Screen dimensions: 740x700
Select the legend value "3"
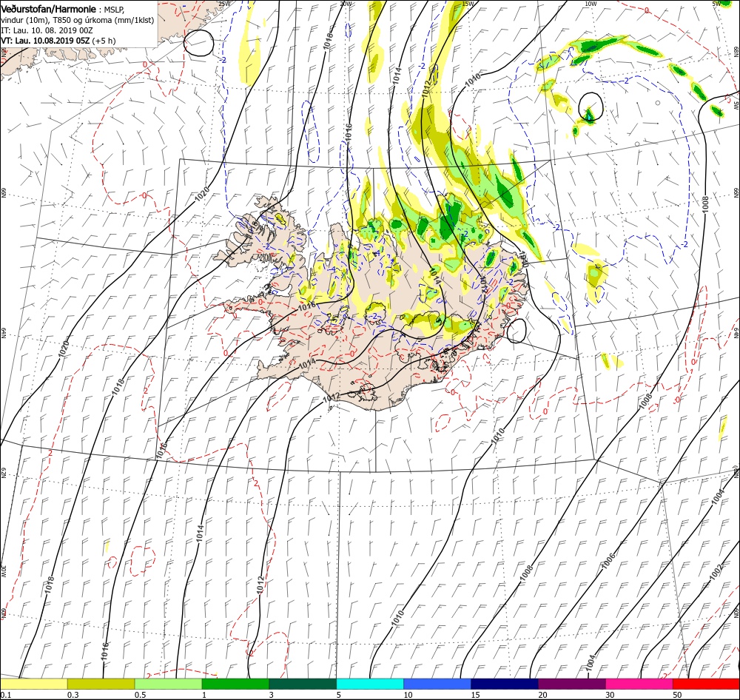[272, 695]
